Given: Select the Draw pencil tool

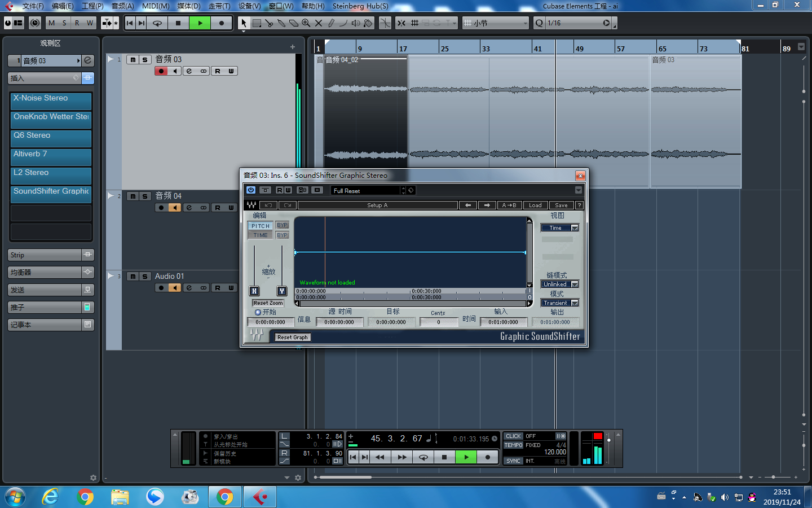Looking at the screenshot, I should pos(331,23).
